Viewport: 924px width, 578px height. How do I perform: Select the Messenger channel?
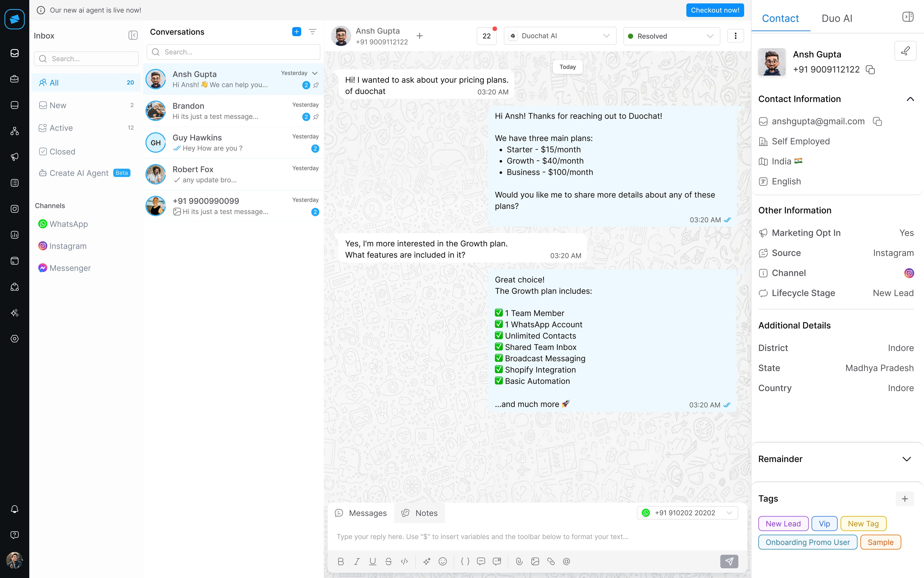pyautogui.click(x=64, y=268)
